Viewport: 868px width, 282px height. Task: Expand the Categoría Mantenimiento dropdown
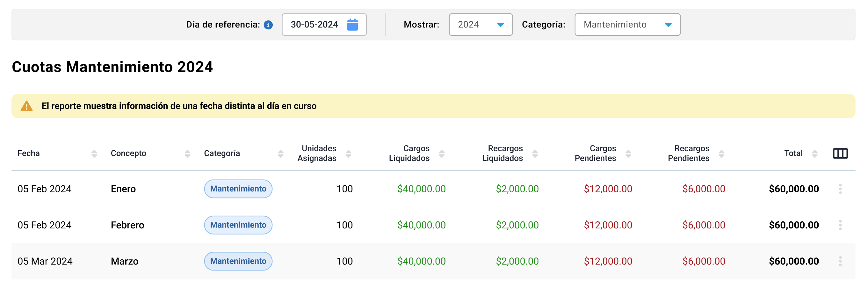[x=627, y=25]
